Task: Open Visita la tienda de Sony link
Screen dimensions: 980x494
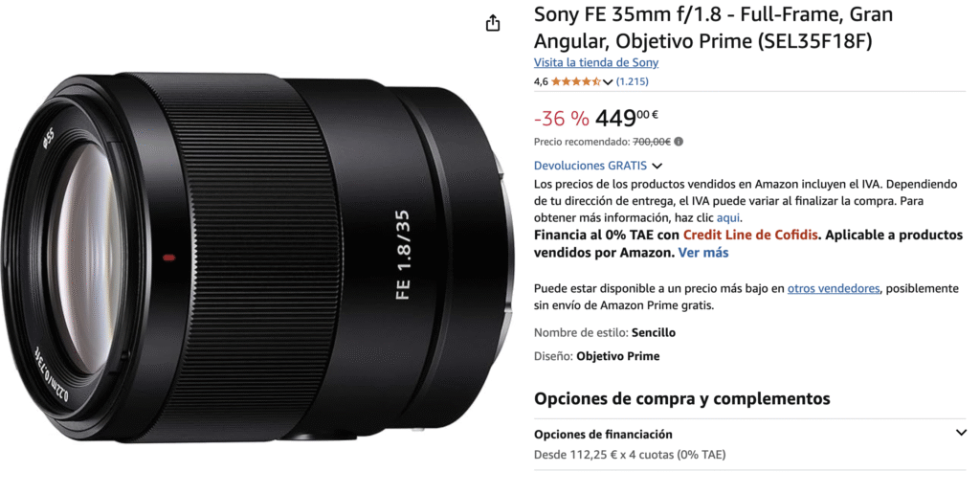Action: point(595,62)
